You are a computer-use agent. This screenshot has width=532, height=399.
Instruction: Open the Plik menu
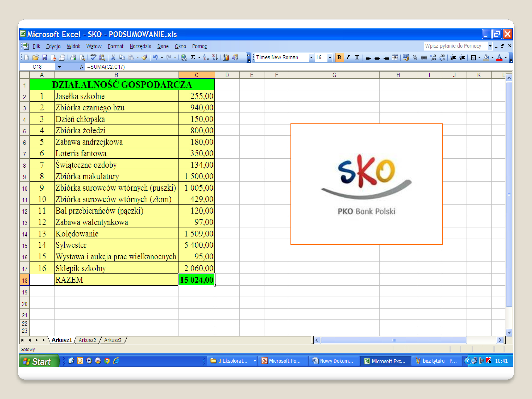(x=36, y=46)
